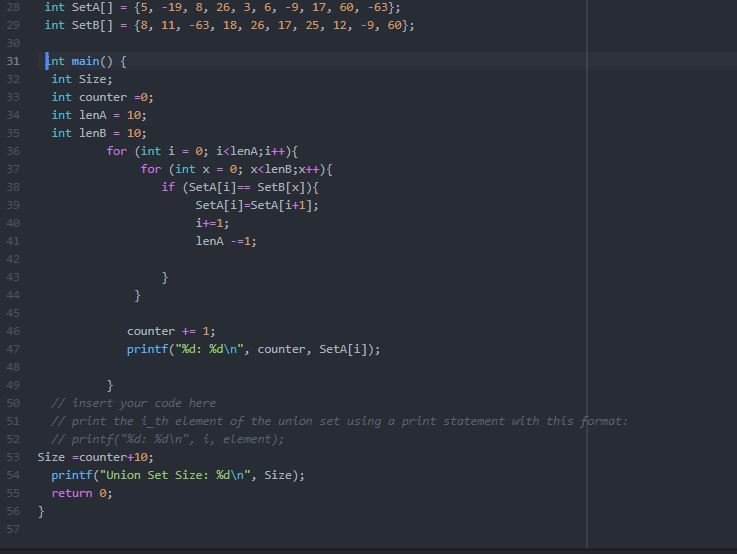This screenshot has height=554, width=737.
Task: Click the 'int Size;' declaration
Action: pyautogui.click(x=82, y=79)
